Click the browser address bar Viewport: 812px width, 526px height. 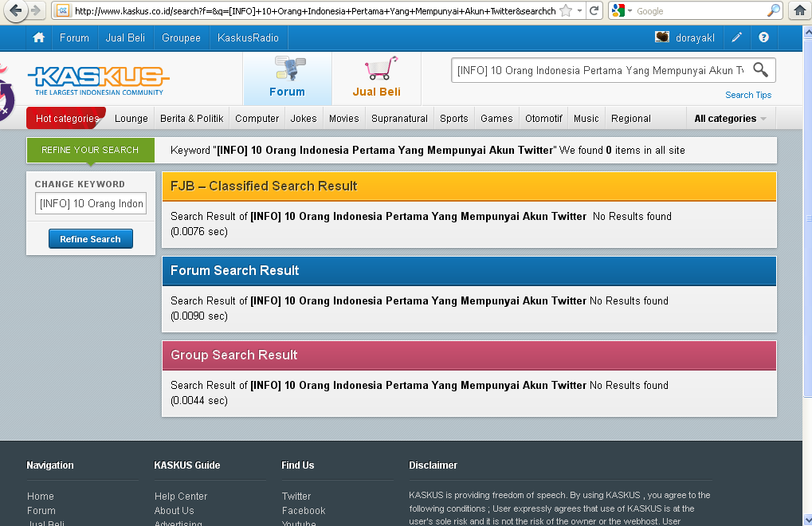(315, 11)
